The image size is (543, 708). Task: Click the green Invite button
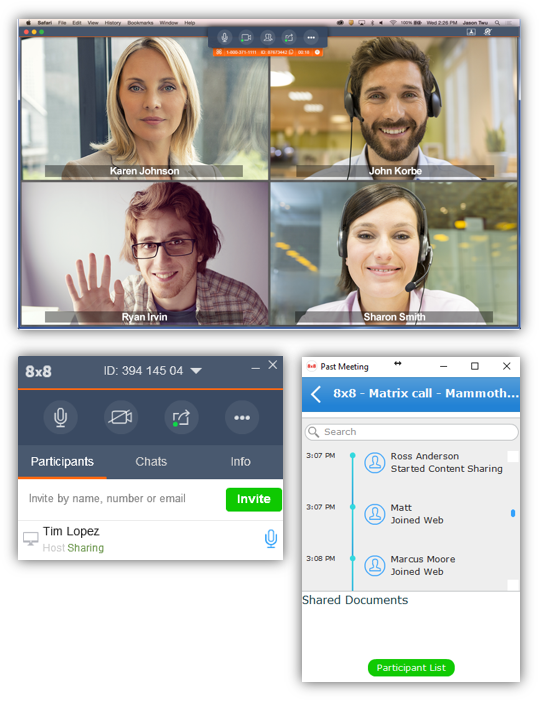(x=254, y=499)
